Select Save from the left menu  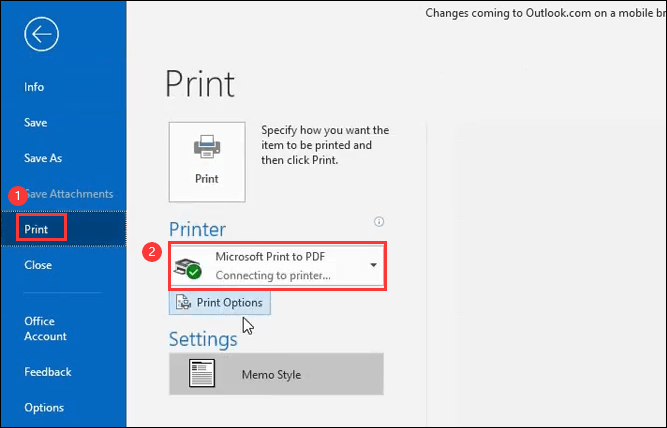36,122
